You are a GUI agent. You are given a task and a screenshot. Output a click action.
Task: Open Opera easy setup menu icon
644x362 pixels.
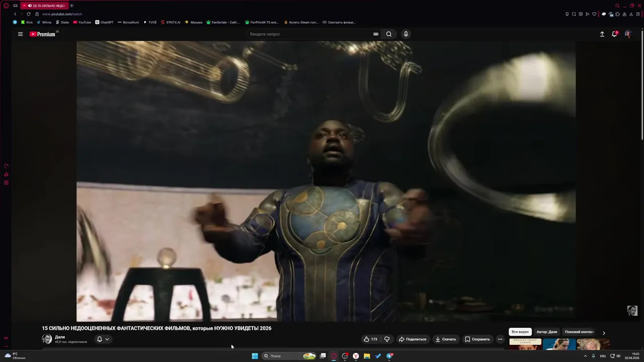pos(637,14)
